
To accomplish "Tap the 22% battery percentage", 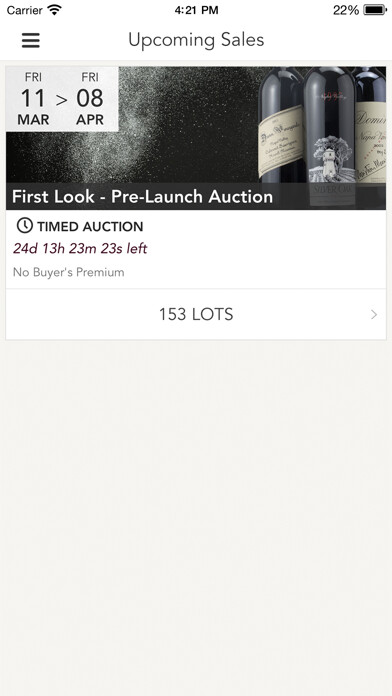I will 346,10.
